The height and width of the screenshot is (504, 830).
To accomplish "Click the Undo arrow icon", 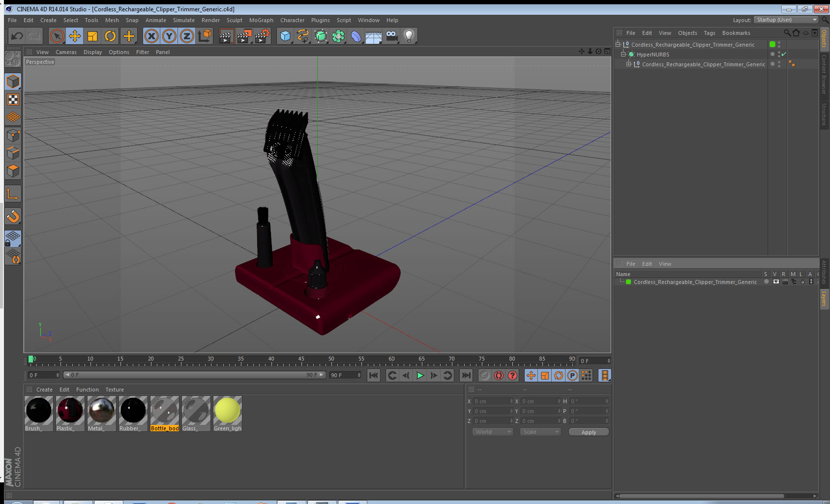I will (x=17, y=36).
